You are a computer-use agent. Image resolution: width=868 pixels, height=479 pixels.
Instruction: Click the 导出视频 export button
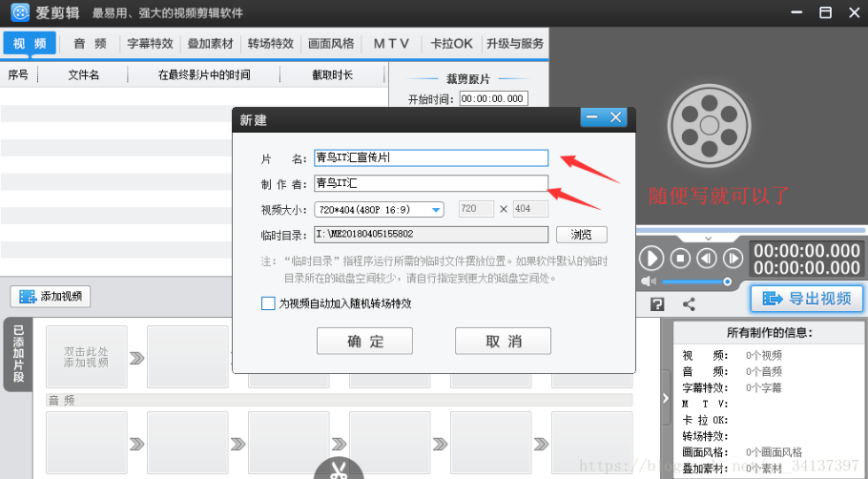(807, 299)
